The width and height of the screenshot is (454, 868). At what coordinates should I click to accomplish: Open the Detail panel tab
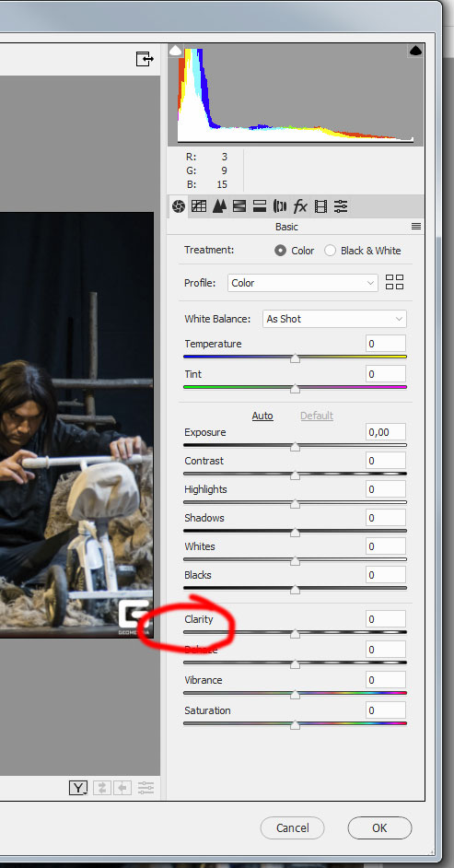pyautogui.click(x=219, y=206)
